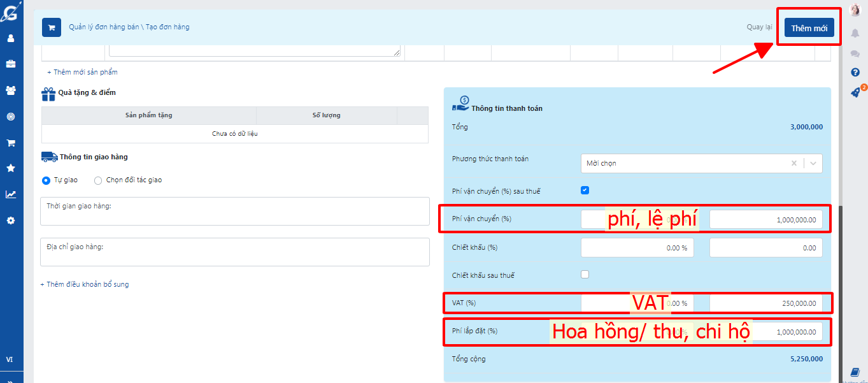The image size is (868, 383).
Task: Click Phí vận chuyển amount field 1,000,000.00
Action: 766,219
